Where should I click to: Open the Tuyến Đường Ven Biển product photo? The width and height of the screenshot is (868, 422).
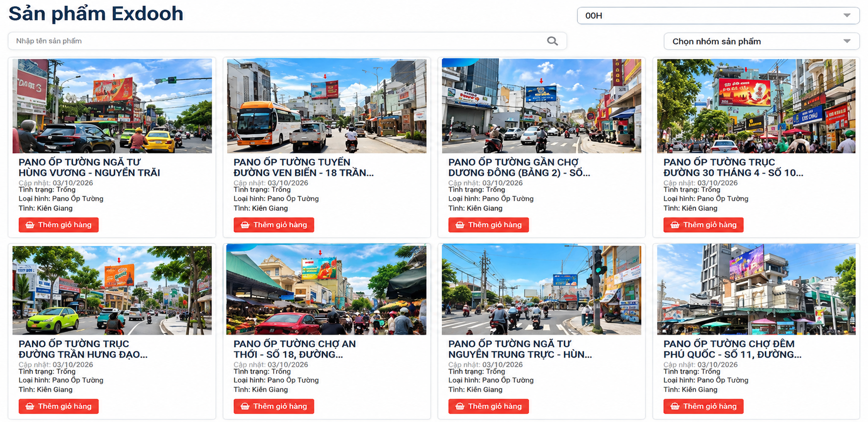tap(327, 106)
